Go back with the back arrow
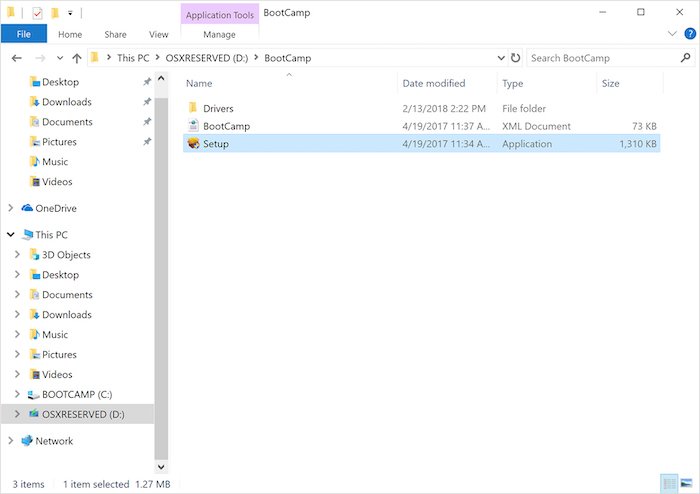Viewport: 700px width, 494px height. click(x=17, y=58)
